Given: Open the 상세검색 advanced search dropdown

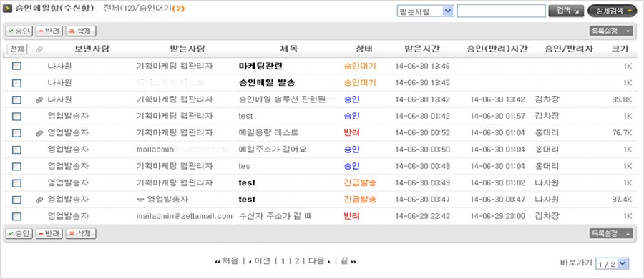Looking at the screenshot, I should click(612, 11).
